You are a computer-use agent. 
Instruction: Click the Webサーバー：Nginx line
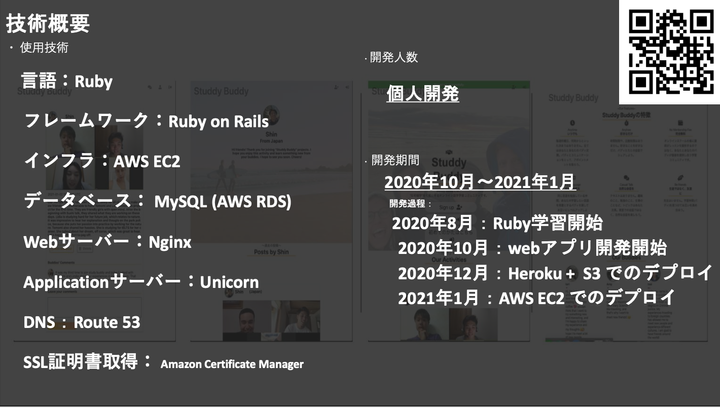pos(107,241)
